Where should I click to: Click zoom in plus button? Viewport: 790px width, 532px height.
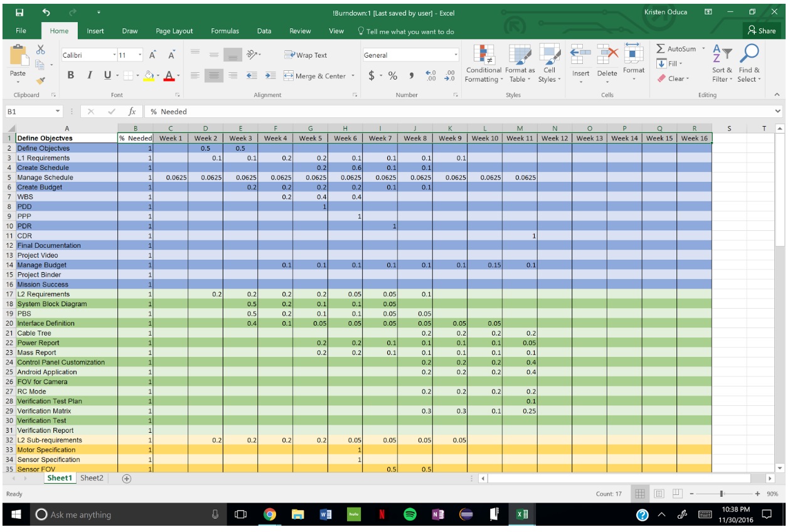(758, 494)
